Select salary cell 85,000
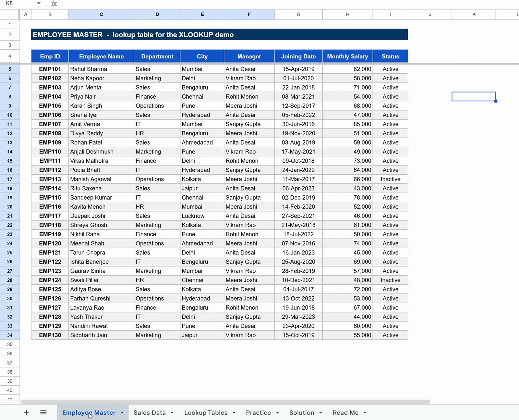 [x=348, y=124]
